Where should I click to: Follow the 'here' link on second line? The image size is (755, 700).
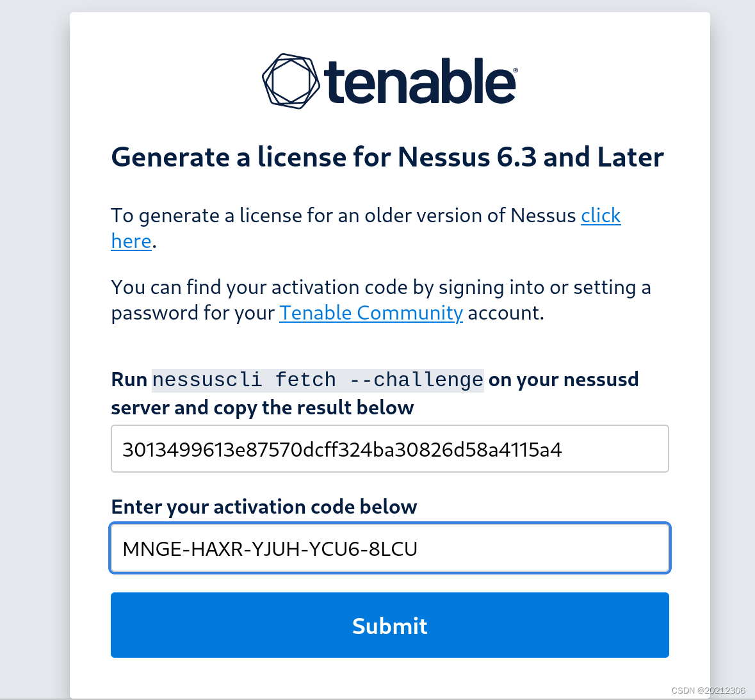coord(131,241)
